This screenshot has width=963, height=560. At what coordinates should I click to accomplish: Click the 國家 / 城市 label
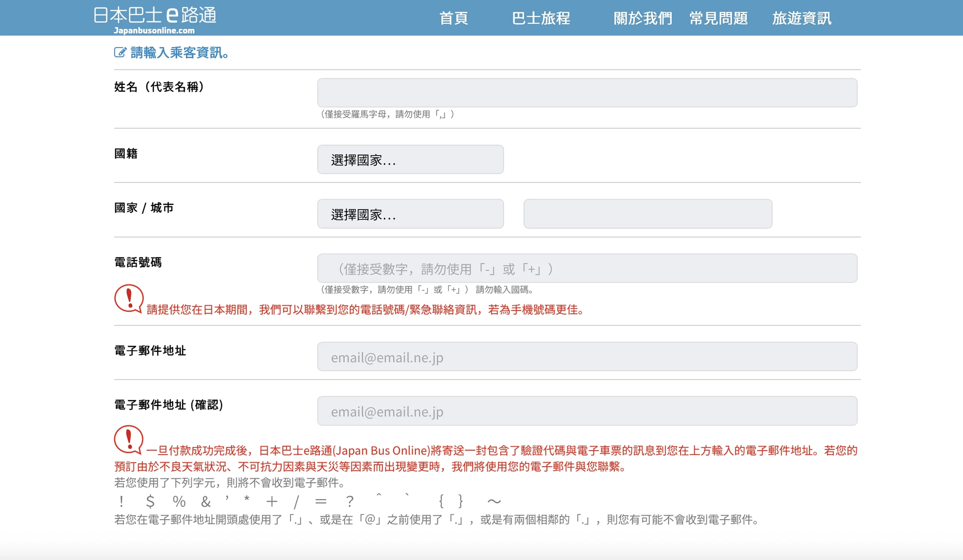coord(144,208)
